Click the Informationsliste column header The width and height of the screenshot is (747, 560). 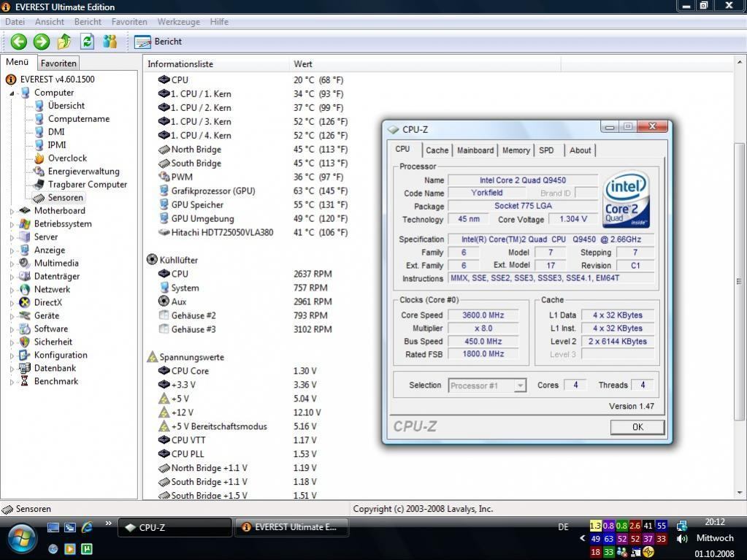click(x=216, y=64)
